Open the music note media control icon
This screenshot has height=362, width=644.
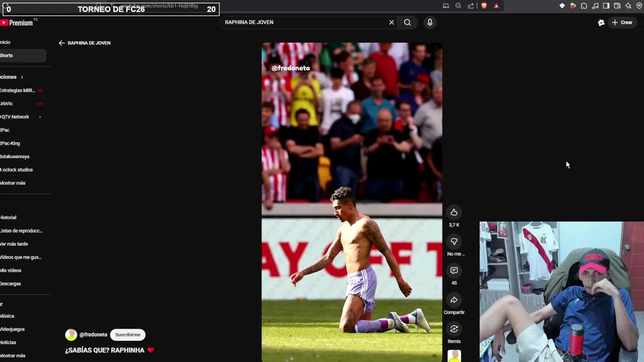pos(595,6)
